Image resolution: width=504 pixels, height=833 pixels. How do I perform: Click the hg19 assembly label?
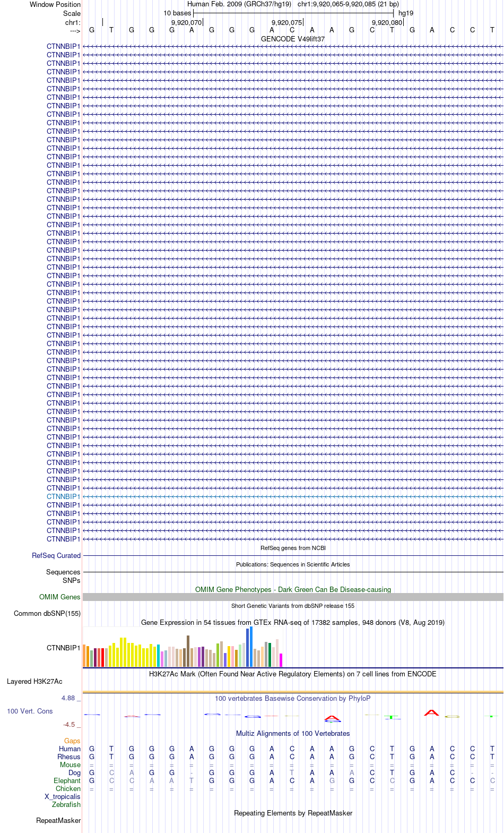(x=406, y=13)
